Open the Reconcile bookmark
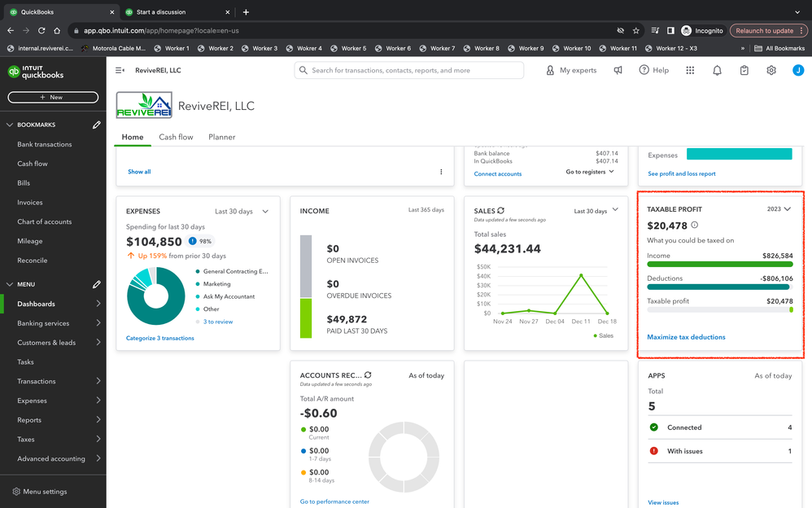Viewport: 812px width, 508px height. 32,261
